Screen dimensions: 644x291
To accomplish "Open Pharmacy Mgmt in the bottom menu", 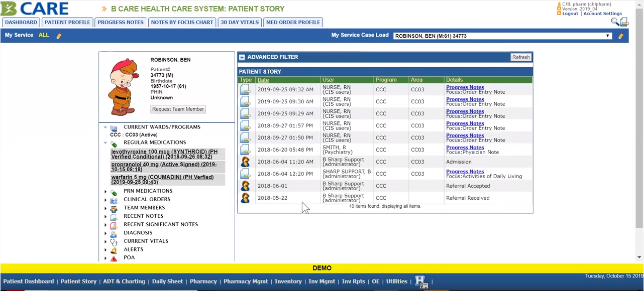I will (x=246, y=281).
